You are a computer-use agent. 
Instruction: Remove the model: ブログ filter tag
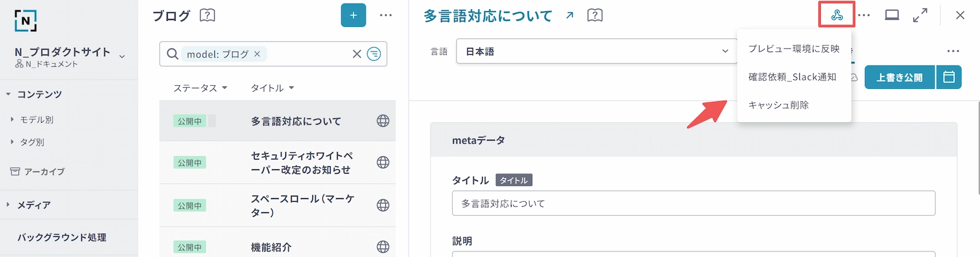pyautogui.click(x=257, y=54)
